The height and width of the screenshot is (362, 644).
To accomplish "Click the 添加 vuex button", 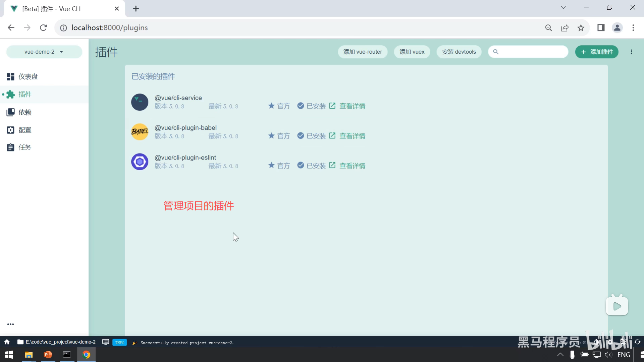I will click(x=412, y=52).
